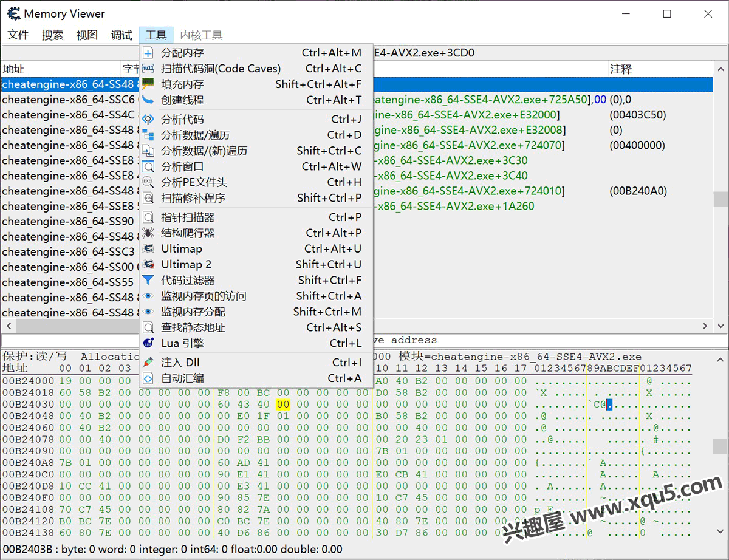Click the 注释 column header
The height and width of the screenshot is (560, 729).
pyautogui.click(x=660, y=69)
